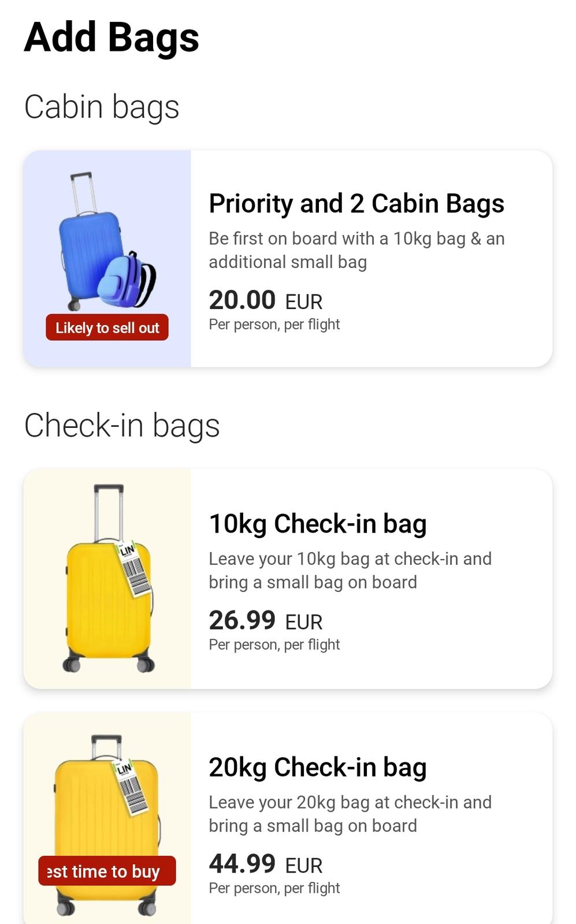Select Priority and 2 Cabin Bags title

[x=356, y=203]
